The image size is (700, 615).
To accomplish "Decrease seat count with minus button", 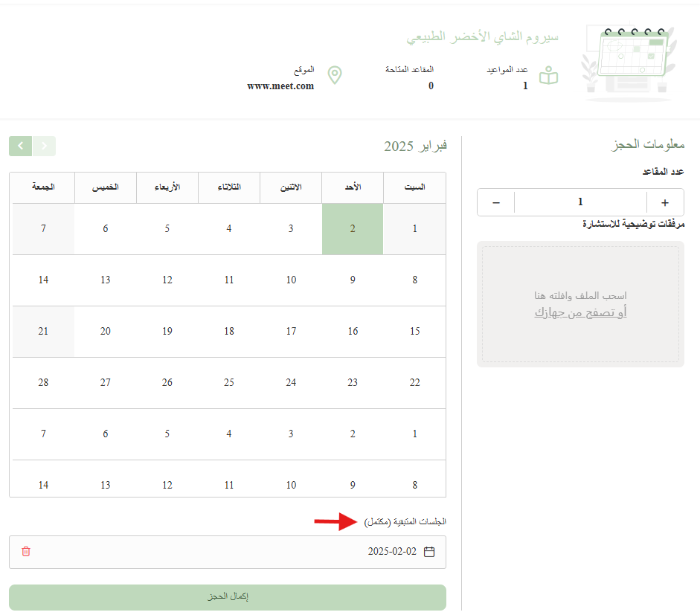I will (496, 202).
